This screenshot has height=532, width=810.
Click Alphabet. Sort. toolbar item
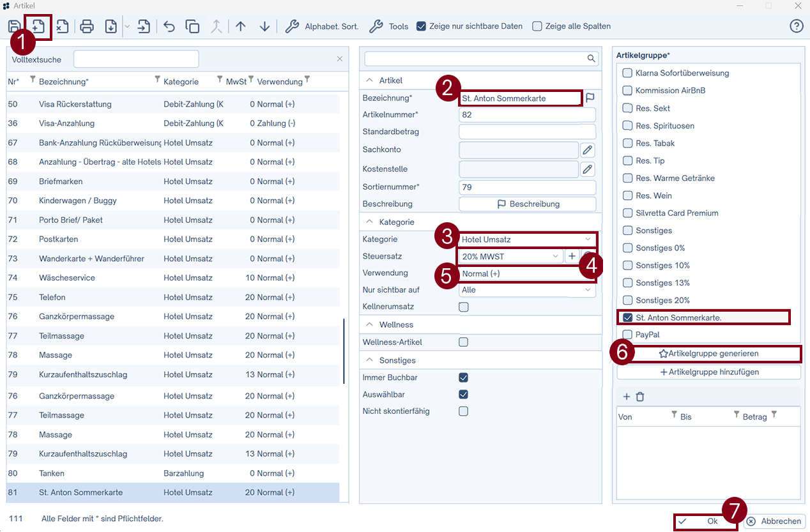click(322, 26)
